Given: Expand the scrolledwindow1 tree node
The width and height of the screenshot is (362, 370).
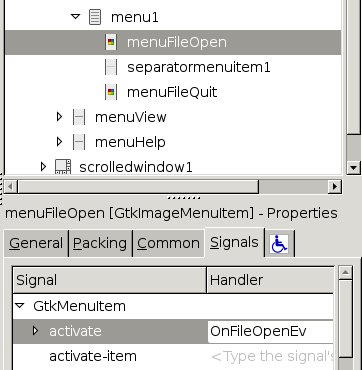Looking at the screenshot, I should click(x=43, y=167).
